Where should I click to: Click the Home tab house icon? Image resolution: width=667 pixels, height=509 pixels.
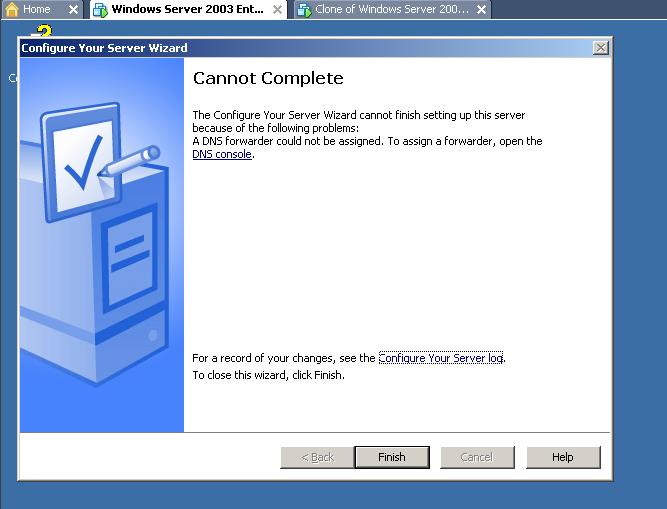click(12, 9)
